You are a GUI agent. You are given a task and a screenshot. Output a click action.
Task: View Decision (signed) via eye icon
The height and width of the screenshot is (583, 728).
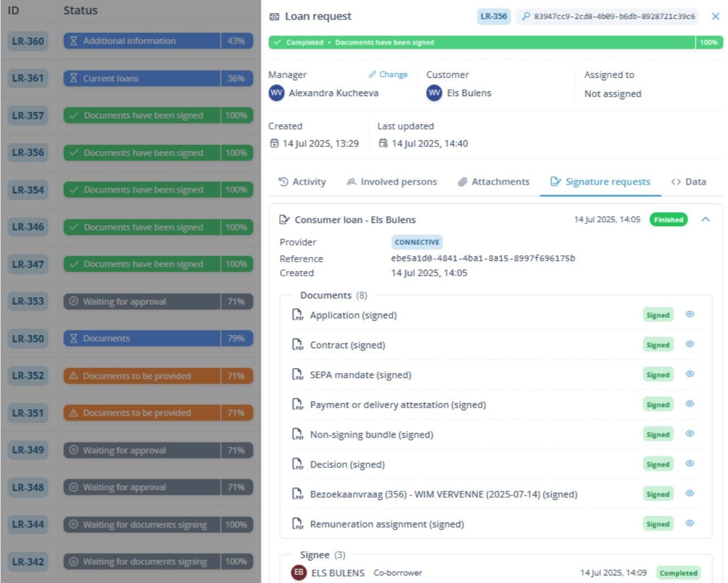coord(690,464)
